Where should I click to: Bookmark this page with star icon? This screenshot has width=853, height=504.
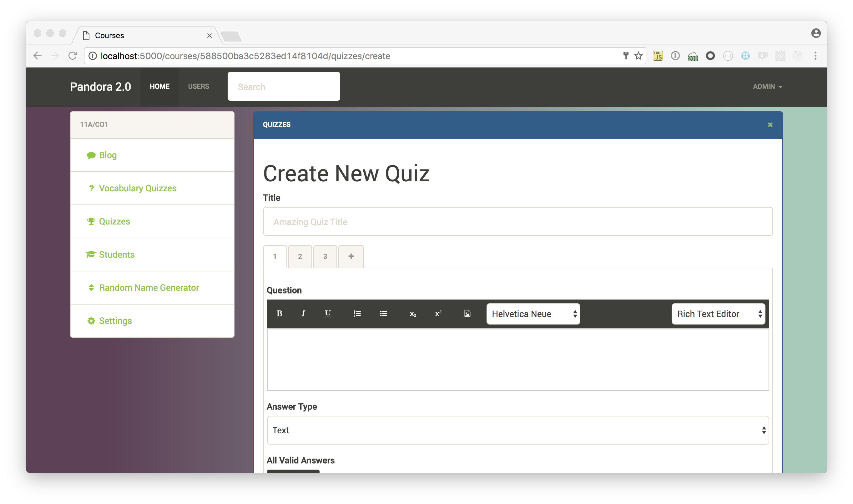click(638, 56)
